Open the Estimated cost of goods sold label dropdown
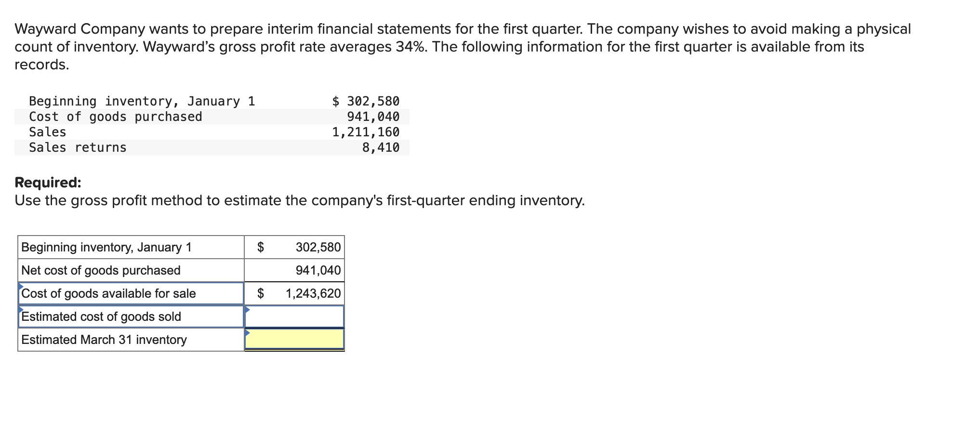Image resolution: width=980 pixels, height=421 pixels. click(x=131, y=316)
